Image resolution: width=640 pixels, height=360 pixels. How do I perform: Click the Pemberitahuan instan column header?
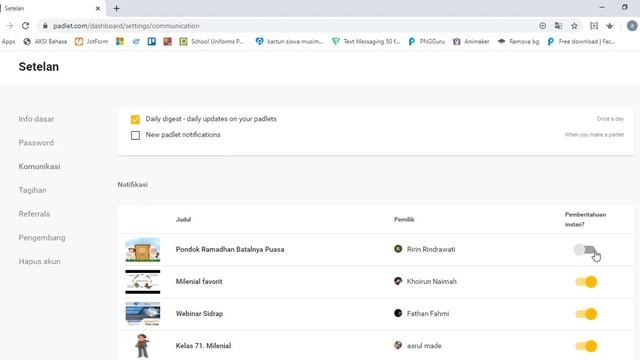tap(585, 220)
